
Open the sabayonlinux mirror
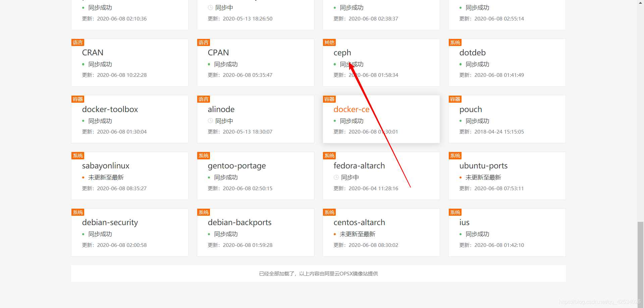[106, 166]
